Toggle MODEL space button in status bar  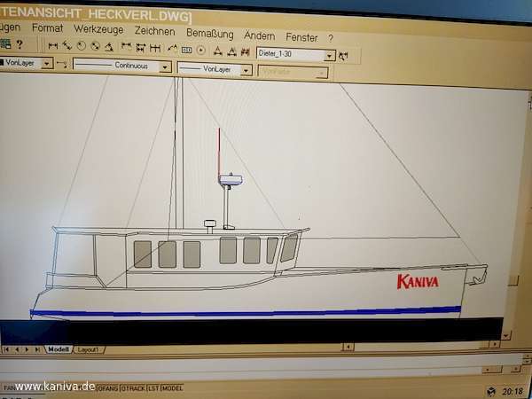[x=172, y=387]
